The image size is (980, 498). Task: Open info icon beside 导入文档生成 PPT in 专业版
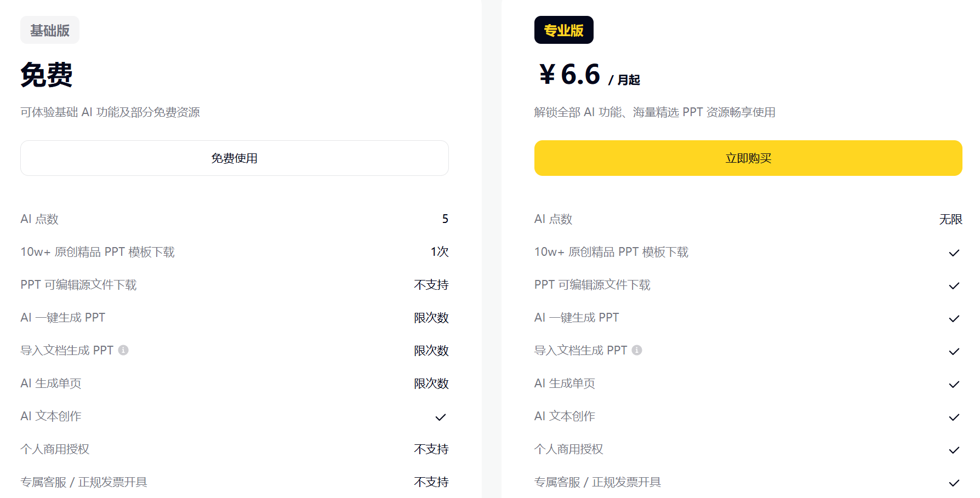tap(637, 350)
